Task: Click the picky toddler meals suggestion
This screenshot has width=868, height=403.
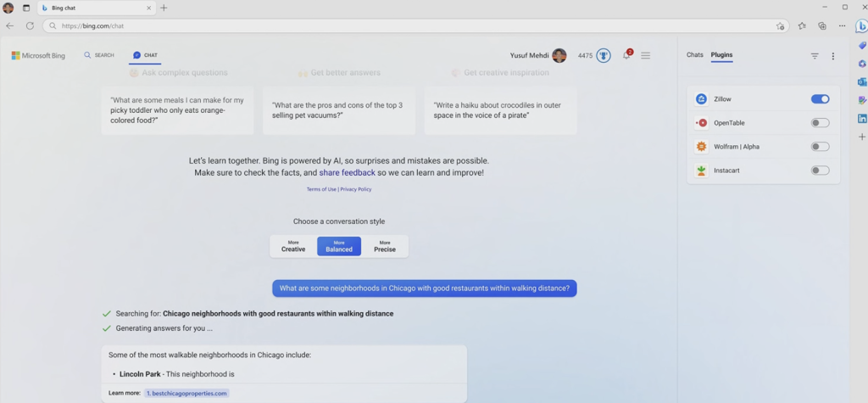Action: tap(177, 110)
